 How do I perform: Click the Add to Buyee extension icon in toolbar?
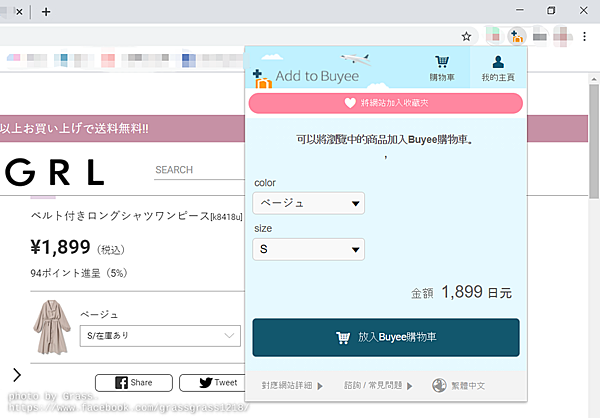(517, 37)
